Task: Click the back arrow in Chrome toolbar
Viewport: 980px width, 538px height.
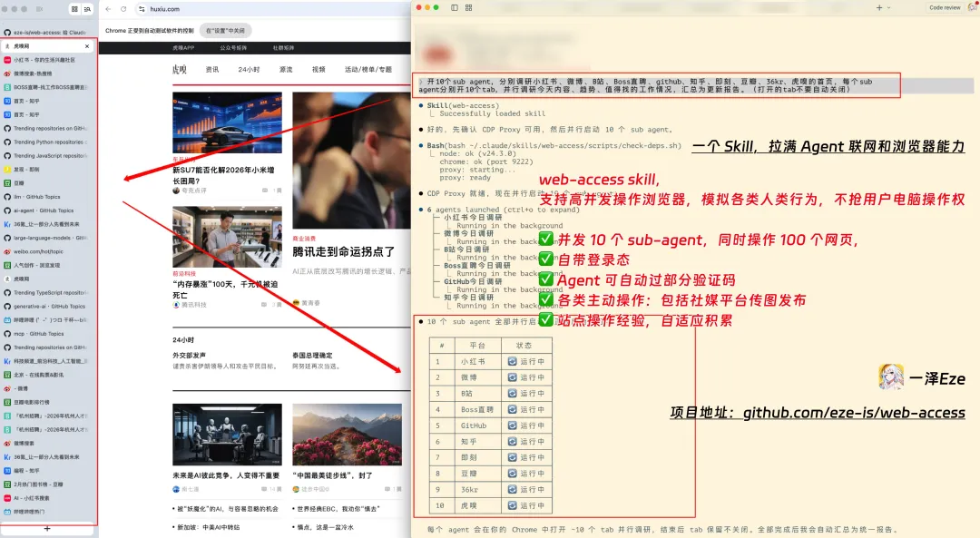Action: click(x=108, y=8)
